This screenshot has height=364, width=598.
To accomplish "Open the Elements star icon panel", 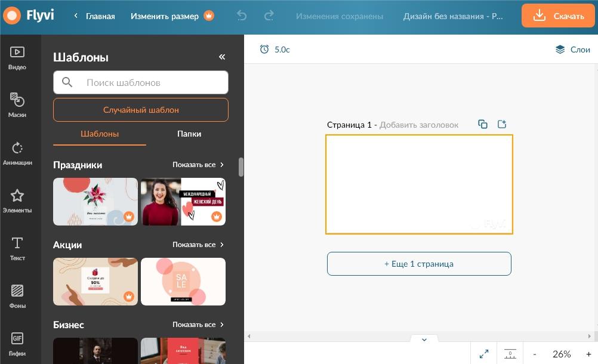I will click(17, 200).
